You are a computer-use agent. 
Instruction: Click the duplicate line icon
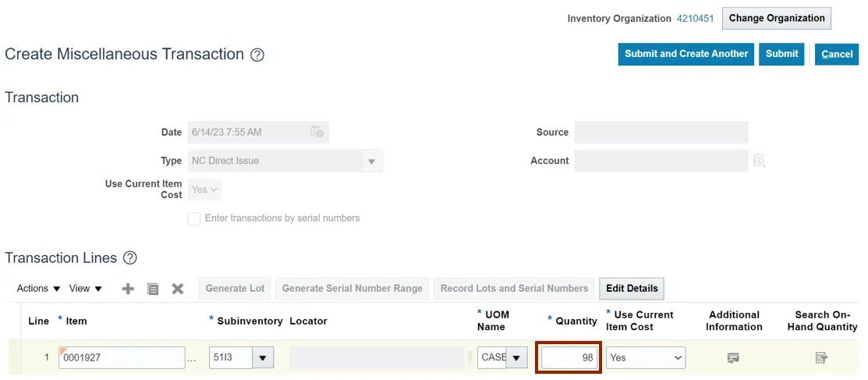(153, 289)
